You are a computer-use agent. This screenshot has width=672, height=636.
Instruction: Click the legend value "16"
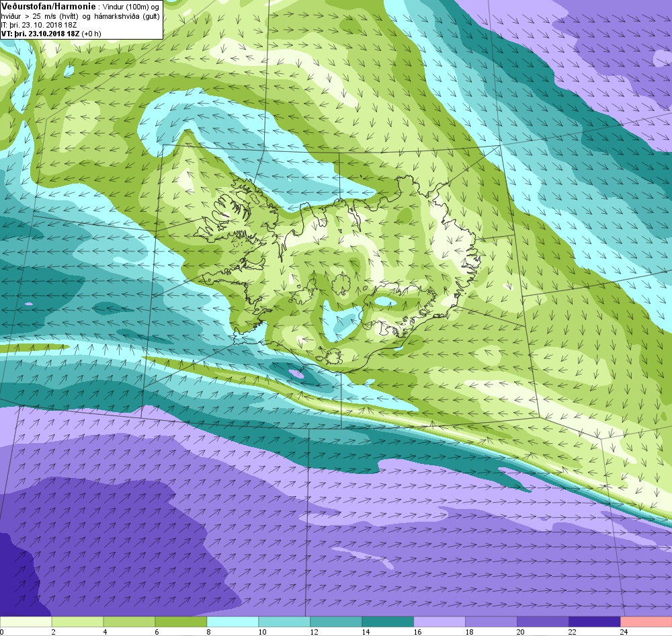coord(417,632)
